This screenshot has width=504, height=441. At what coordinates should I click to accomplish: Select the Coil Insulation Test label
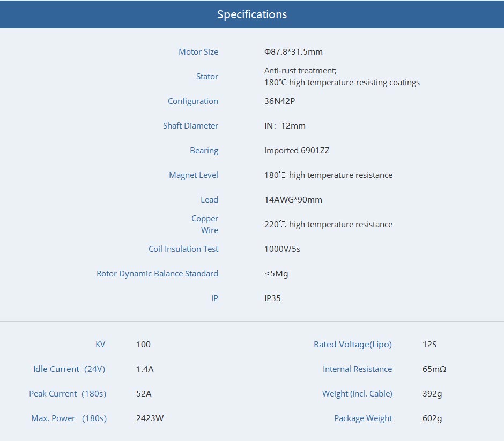coord(183,249)
